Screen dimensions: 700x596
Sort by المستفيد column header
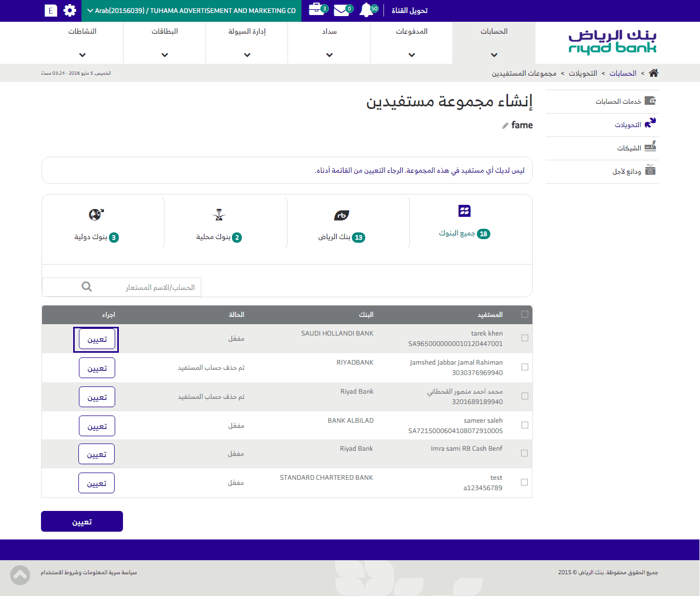pyautogui.click(x=490, y=315)
